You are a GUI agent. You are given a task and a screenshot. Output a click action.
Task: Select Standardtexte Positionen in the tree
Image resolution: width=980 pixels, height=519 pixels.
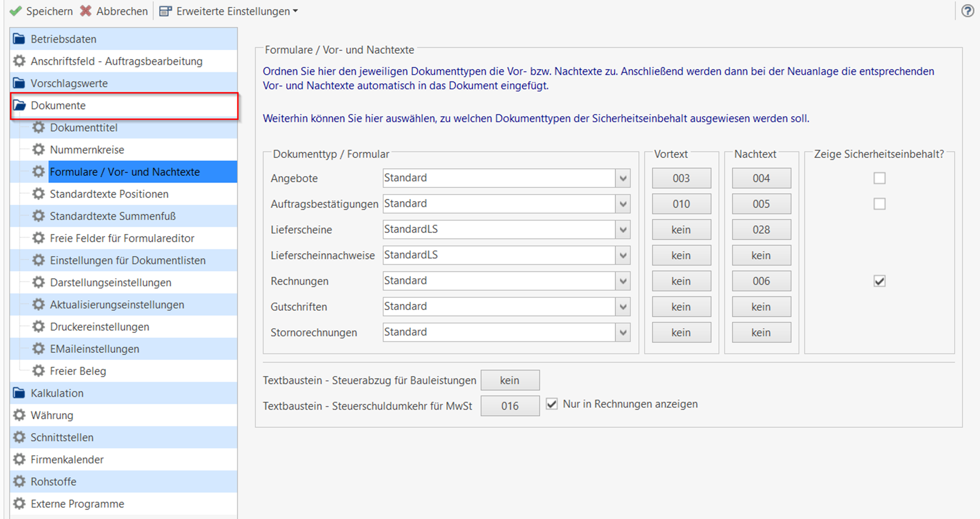coord(109,194)
